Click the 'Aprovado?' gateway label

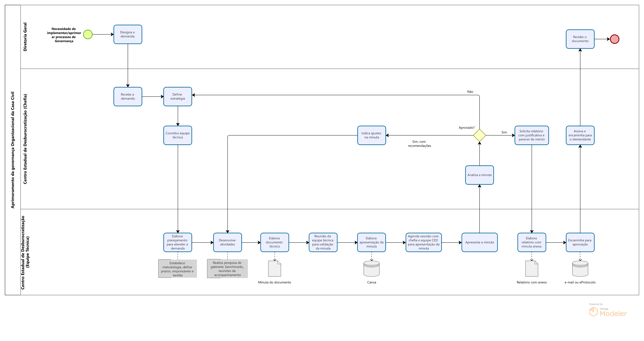click(x=466, y=128)
